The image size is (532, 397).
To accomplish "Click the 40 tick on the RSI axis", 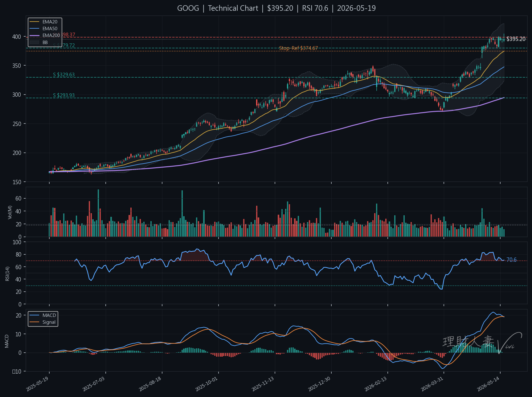I will point(18,279).
